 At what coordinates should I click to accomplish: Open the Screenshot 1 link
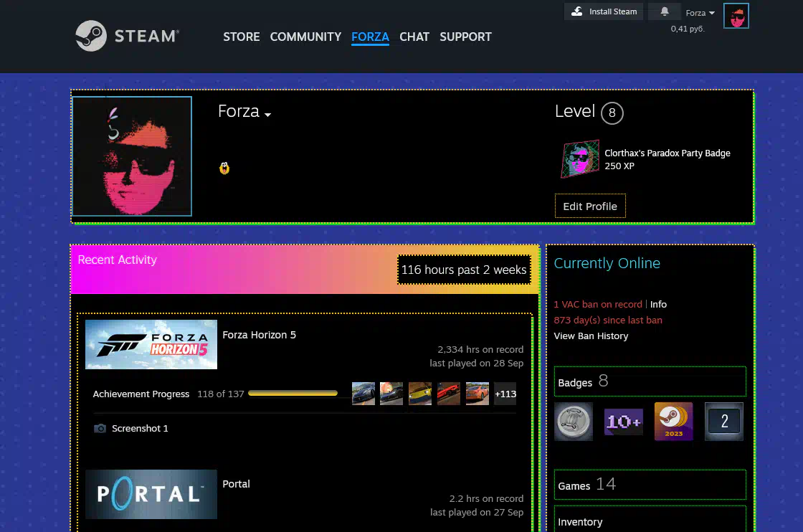(x=140, y=429)
